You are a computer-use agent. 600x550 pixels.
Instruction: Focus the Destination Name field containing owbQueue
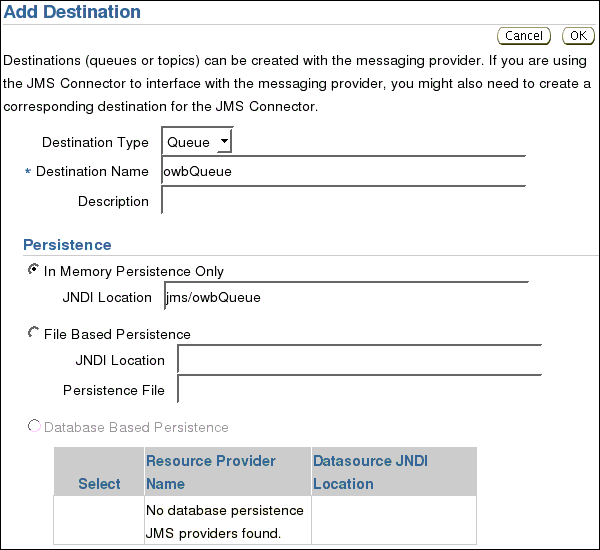(x=343, y=171)
